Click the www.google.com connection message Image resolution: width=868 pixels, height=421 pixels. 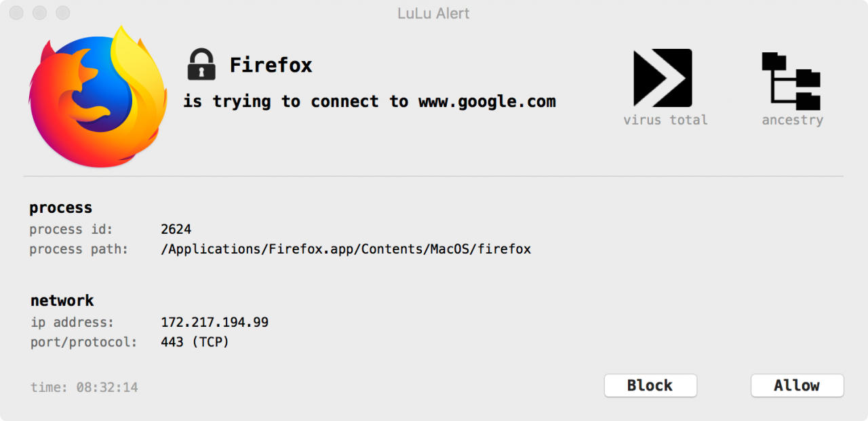click(370, 102)
